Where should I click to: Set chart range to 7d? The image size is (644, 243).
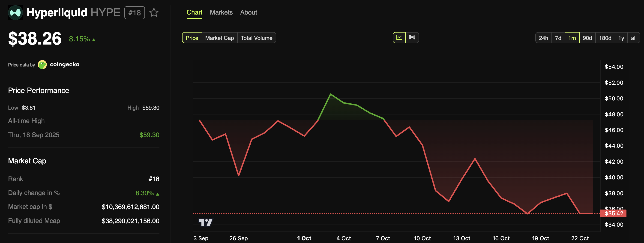558,38
